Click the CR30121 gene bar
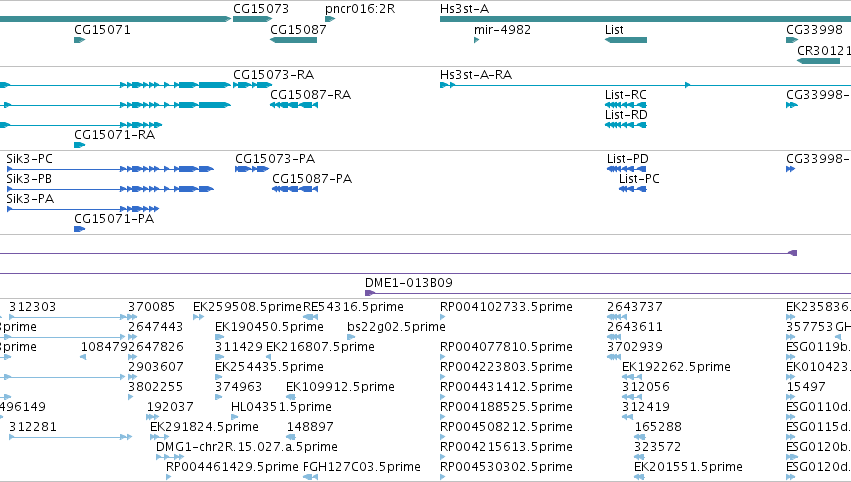851x482 pixels. pyautogui.click(x=818, y=61)
